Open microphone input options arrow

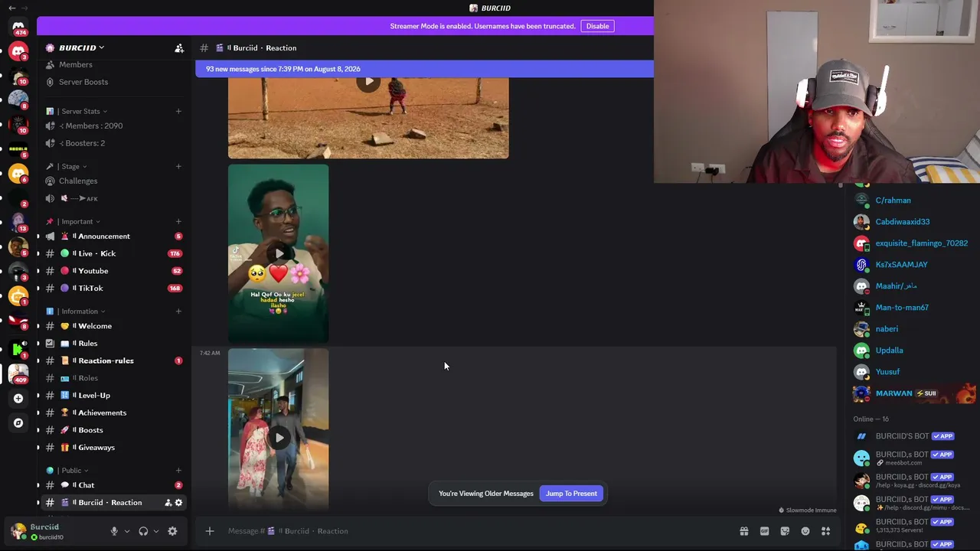[x=127, y=531]
